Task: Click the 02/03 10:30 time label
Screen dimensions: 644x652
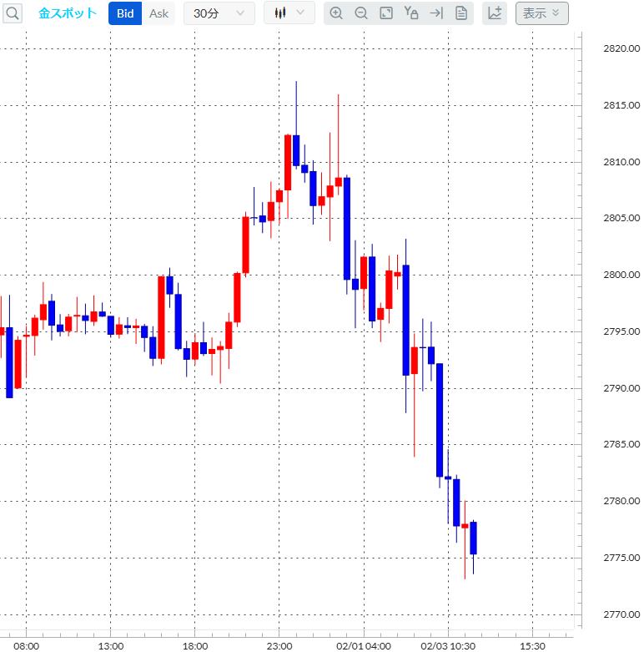Action: coord(448,646)
